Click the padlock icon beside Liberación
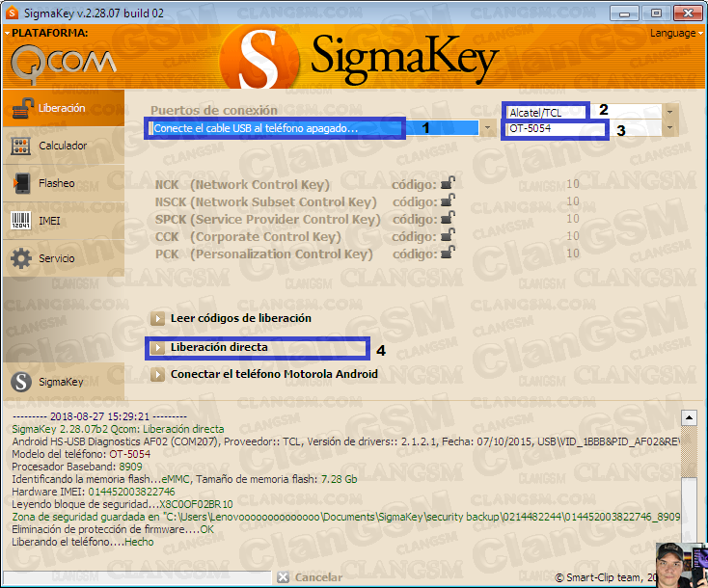Image resolution: width=708 pixels, height=588 pixels. pyautogui.click(x=22, y=109)
